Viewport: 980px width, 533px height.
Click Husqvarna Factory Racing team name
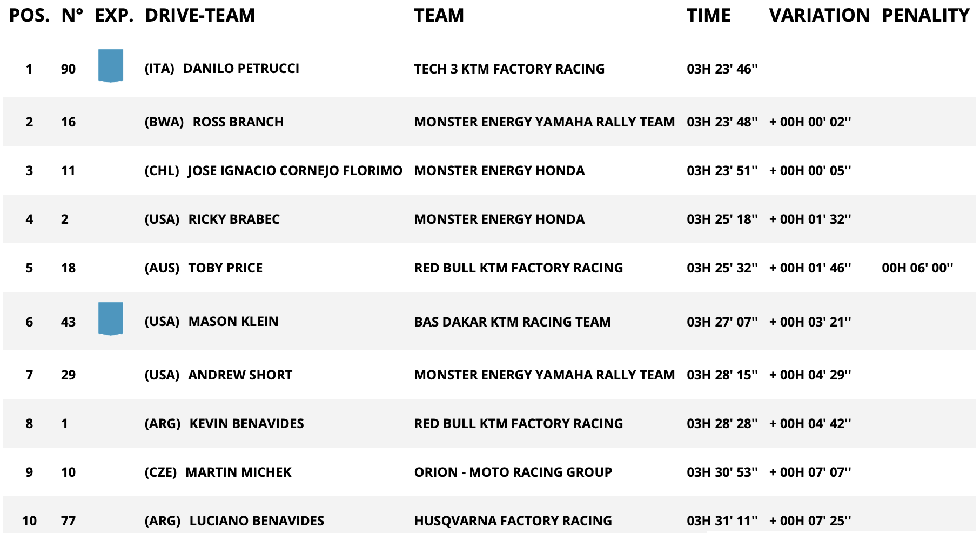click(513, 521)
